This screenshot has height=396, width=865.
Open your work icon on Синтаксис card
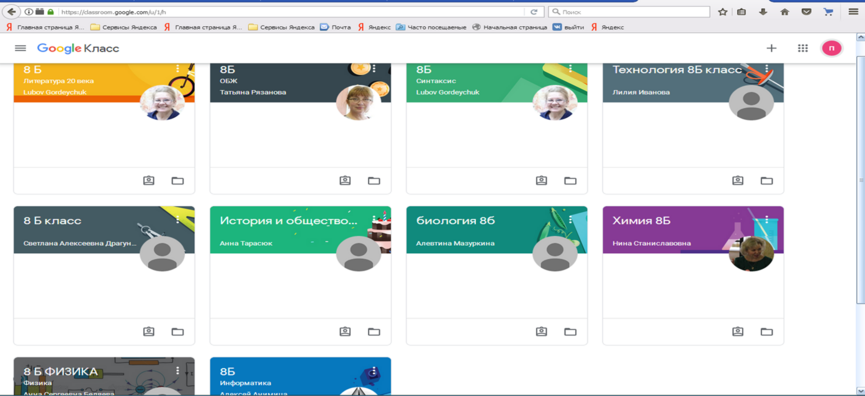point(541,180)
